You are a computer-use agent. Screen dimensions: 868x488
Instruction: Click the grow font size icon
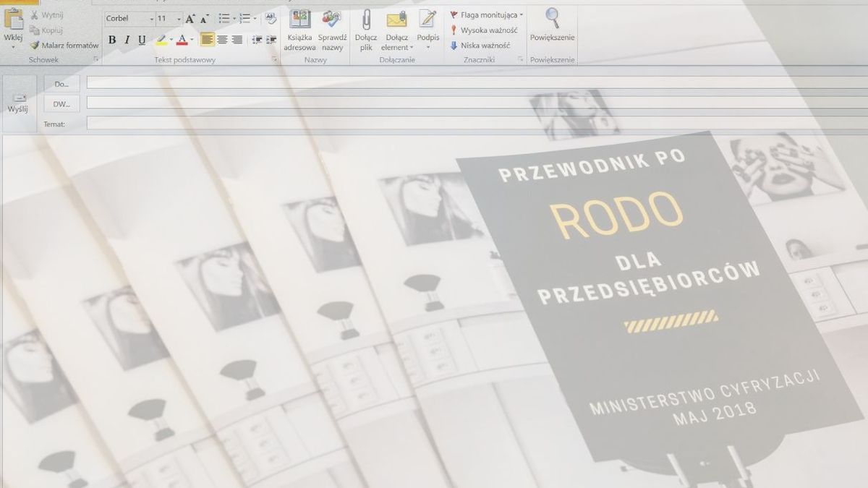point(190,19)
